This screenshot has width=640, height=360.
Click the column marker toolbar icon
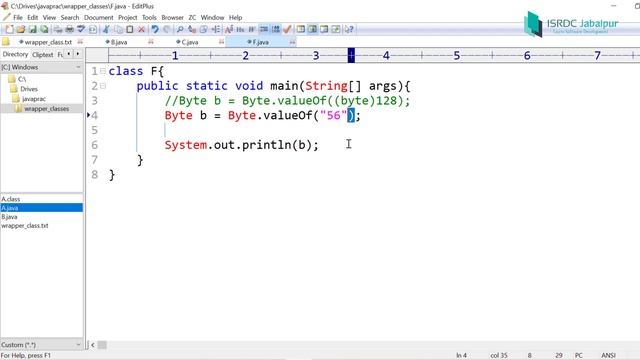tap(252, 29)
